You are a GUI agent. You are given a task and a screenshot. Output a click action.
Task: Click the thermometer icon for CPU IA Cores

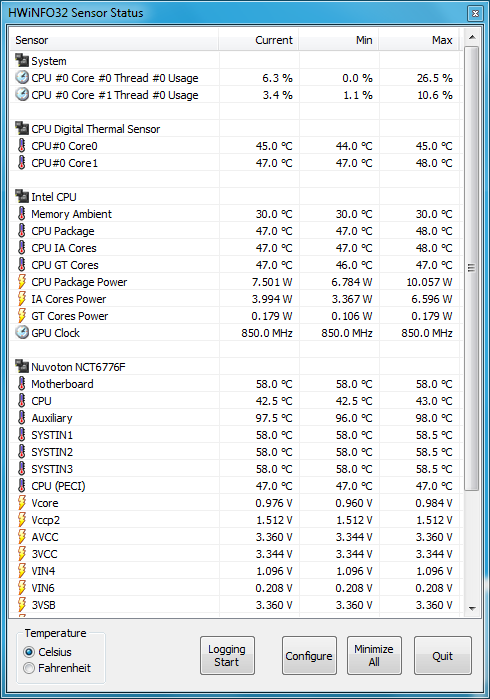click(21, 247)
